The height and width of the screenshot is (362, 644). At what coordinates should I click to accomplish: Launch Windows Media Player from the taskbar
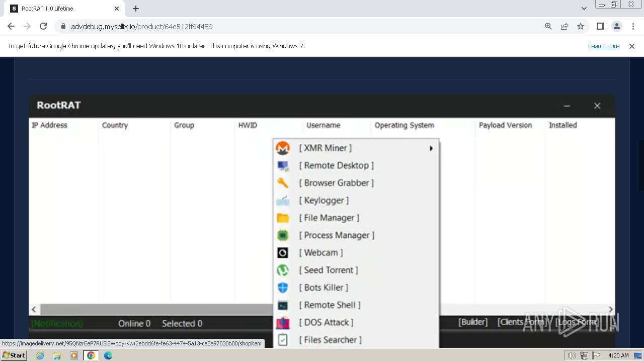point(74,355)
